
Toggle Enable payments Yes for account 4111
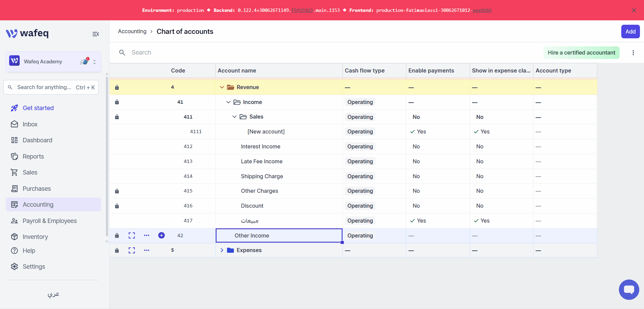pyautogui.click(x=418, y=131)
